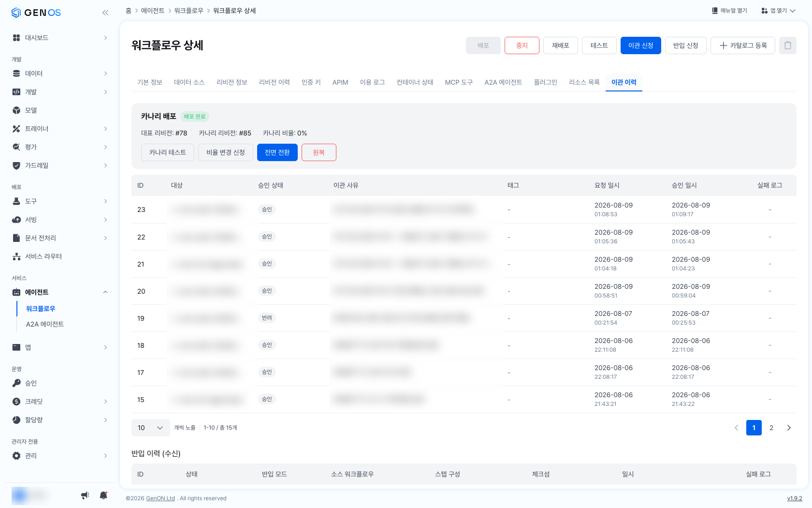
Task: Click the 평가 evaluation icon
Action: click(16, 147)
